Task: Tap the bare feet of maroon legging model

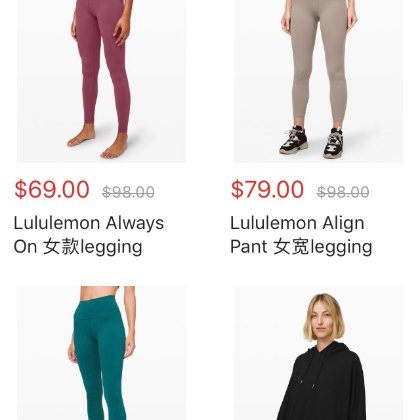Action: coord(98,144)
